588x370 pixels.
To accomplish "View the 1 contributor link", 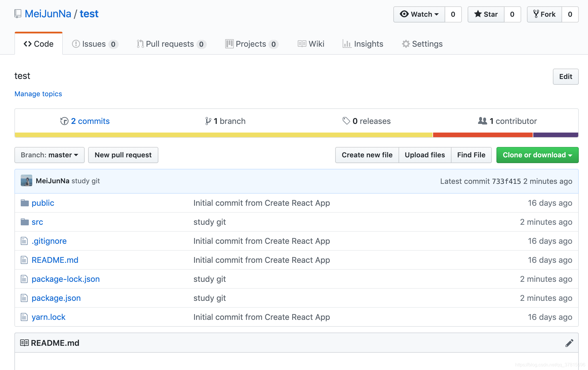I will coord(507,121).
